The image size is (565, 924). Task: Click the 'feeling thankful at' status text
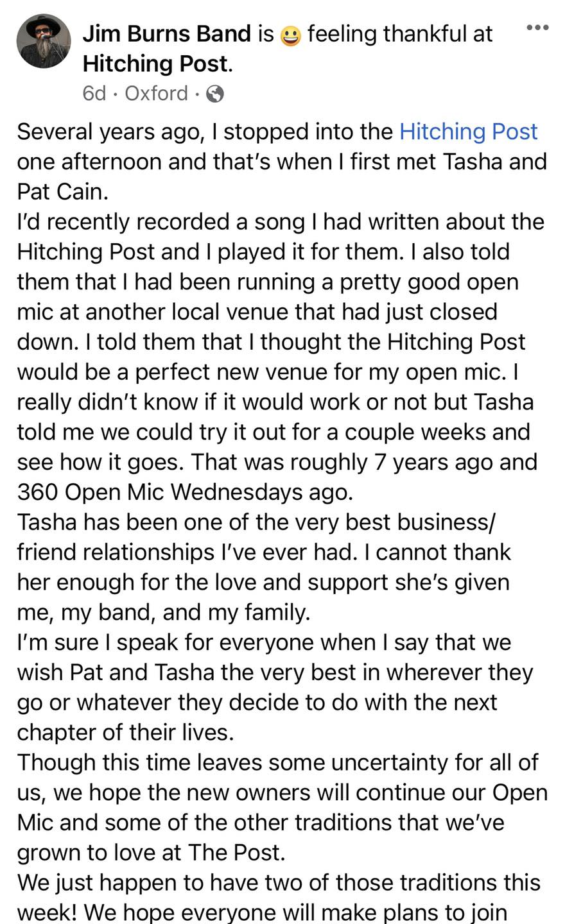(399, 34)
